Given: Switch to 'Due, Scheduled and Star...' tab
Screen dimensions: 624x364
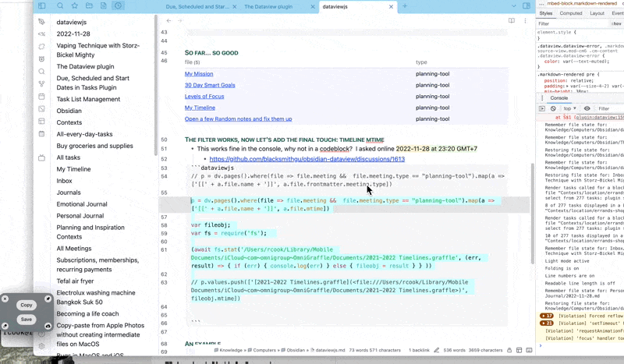Looking at the screenshot, I should (x=197, y=7).
